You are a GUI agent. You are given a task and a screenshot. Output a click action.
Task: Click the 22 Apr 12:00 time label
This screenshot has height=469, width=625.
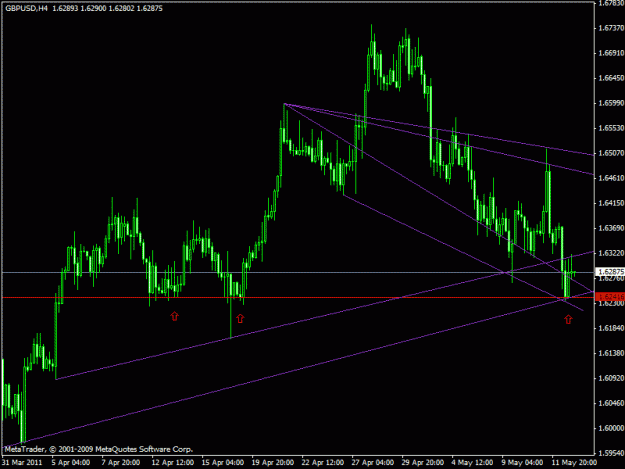coord(323,463)
